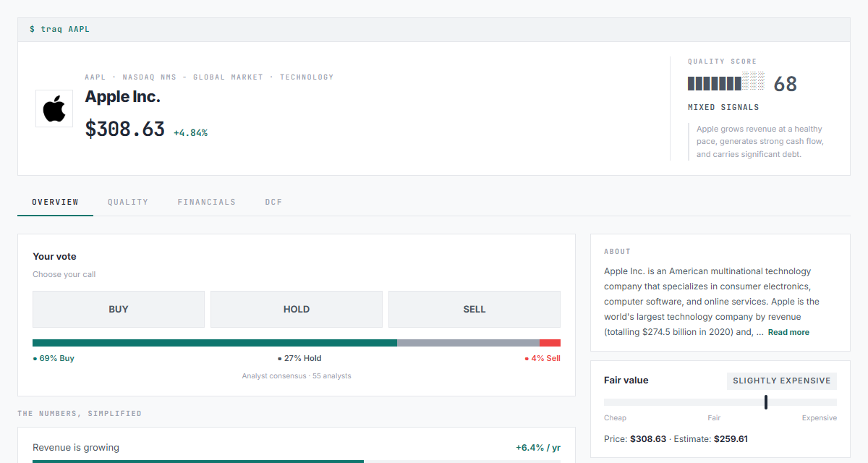The height and width of the screenshot is (463, 868).
Task: Click the $308.63 stock price
Action: (125, 129)
